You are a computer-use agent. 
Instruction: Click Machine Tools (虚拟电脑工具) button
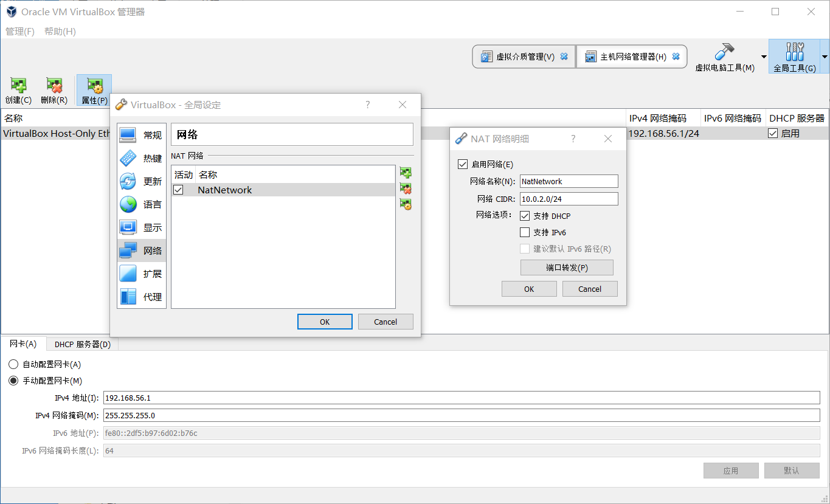point(725,57)
